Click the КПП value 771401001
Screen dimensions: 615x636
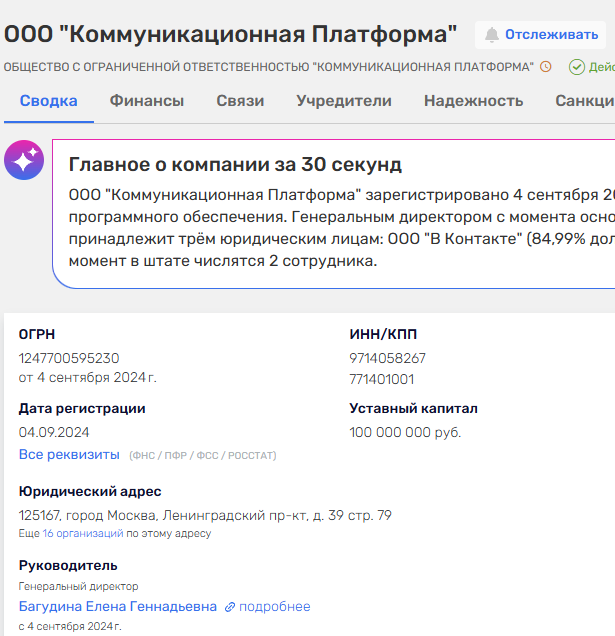(x=382, y=379)
